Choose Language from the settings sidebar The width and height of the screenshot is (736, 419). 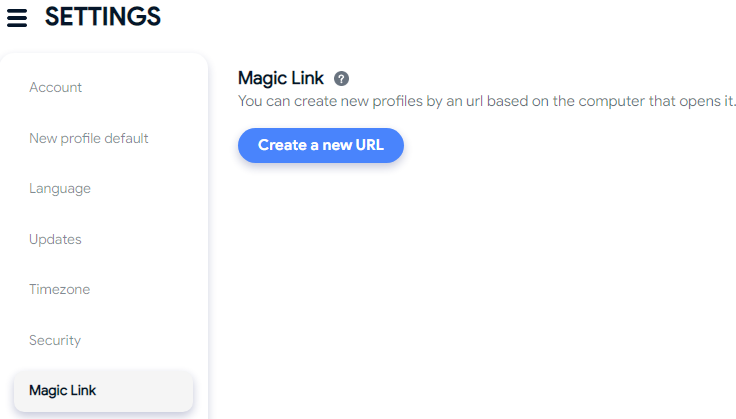pos(60,189)
